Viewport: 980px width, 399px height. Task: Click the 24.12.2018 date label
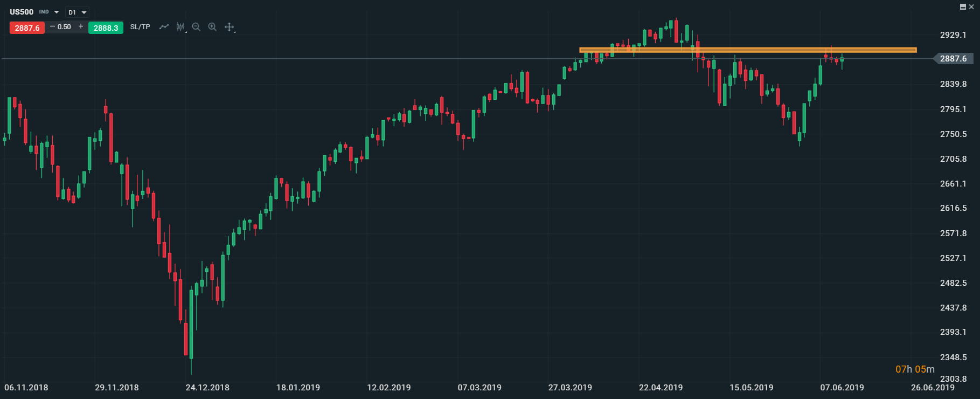[x=207, y=388]
